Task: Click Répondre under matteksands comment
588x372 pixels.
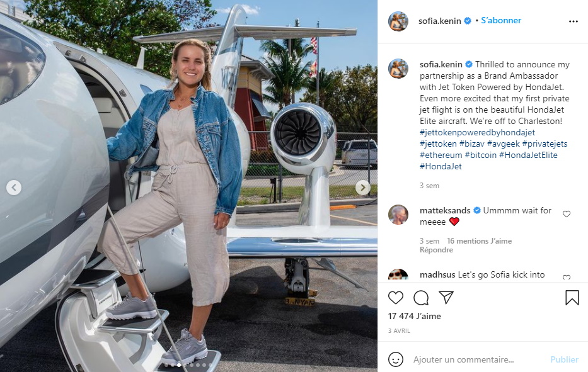Action: coord(436,250)
